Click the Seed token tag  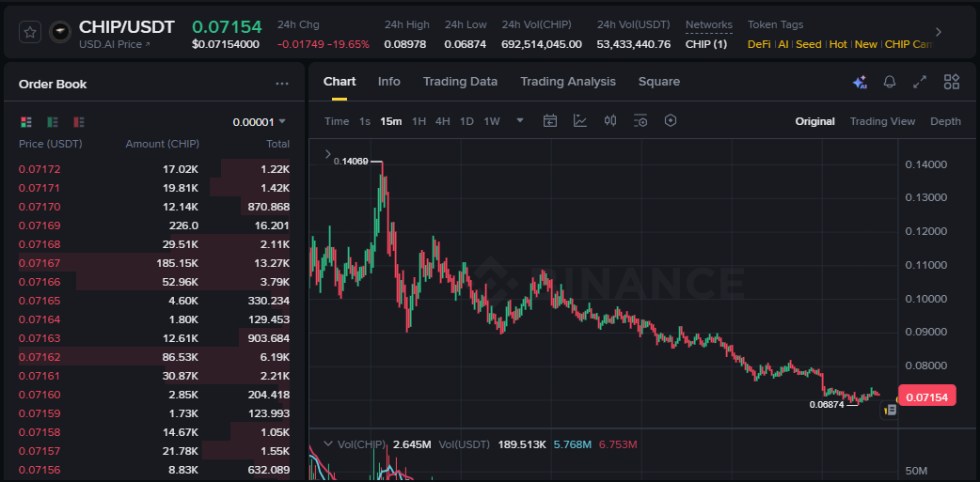pyautogui.click(x=809, y=44)
